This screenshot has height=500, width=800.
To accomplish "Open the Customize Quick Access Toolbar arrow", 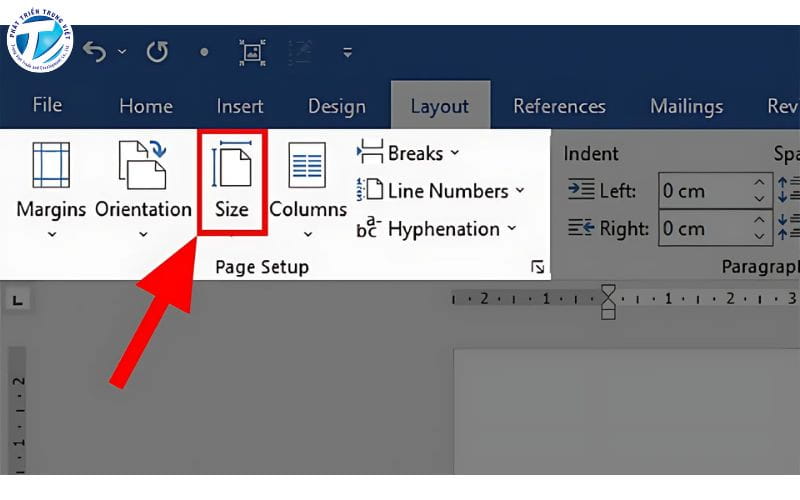I will tap(348, 52).
